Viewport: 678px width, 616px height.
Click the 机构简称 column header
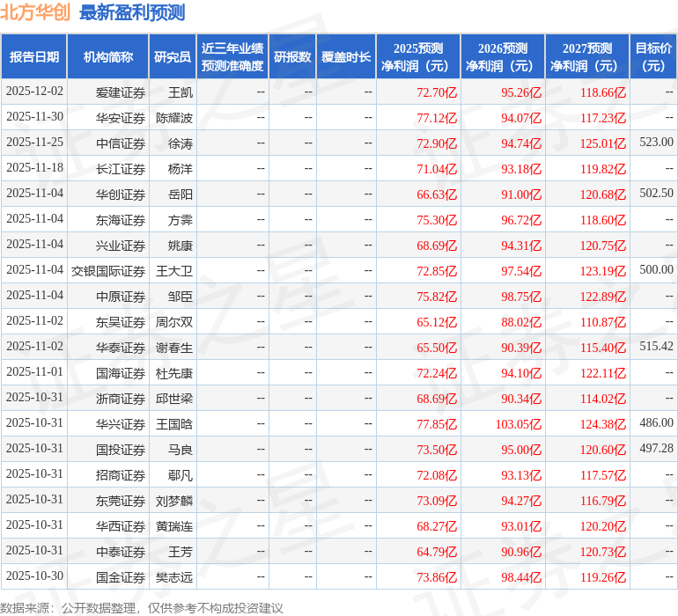click(x=108, y=57)
